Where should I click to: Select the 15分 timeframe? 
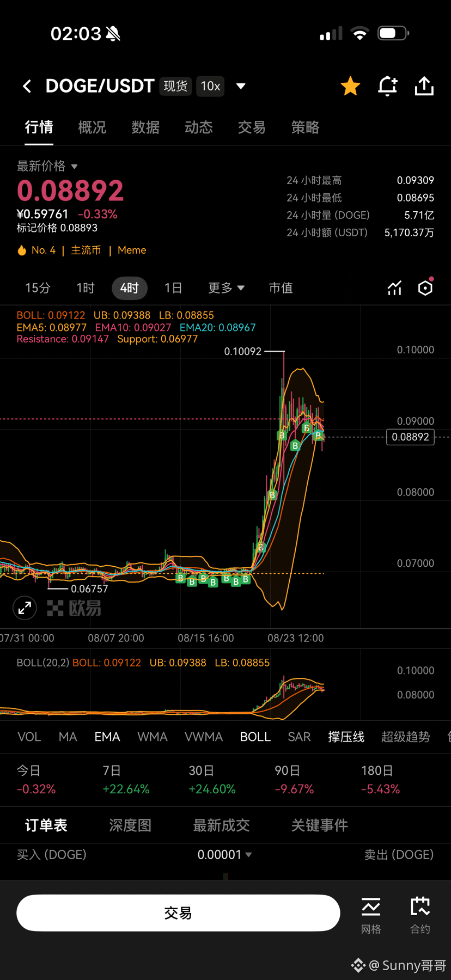[38, 288]
